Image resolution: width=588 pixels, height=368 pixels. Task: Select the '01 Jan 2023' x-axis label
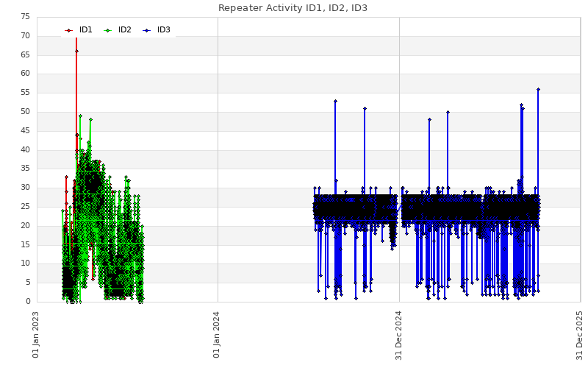click(x=36, y=334)
